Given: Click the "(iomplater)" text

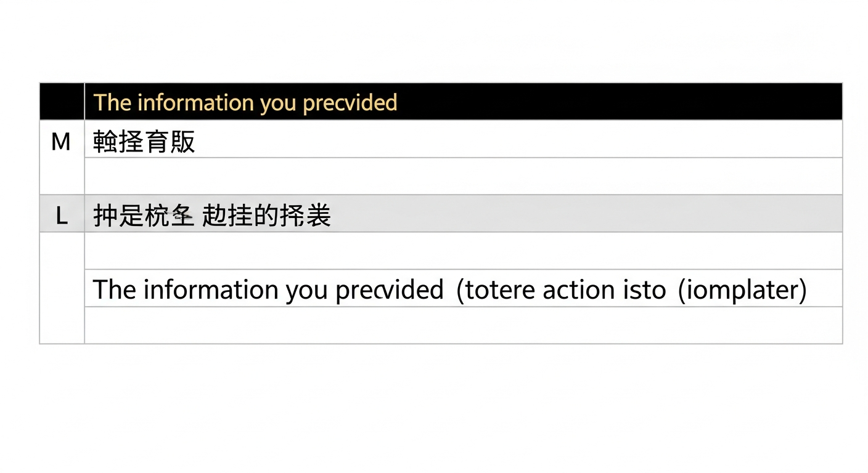Looking at the screenshot, I should pos(742,289).
